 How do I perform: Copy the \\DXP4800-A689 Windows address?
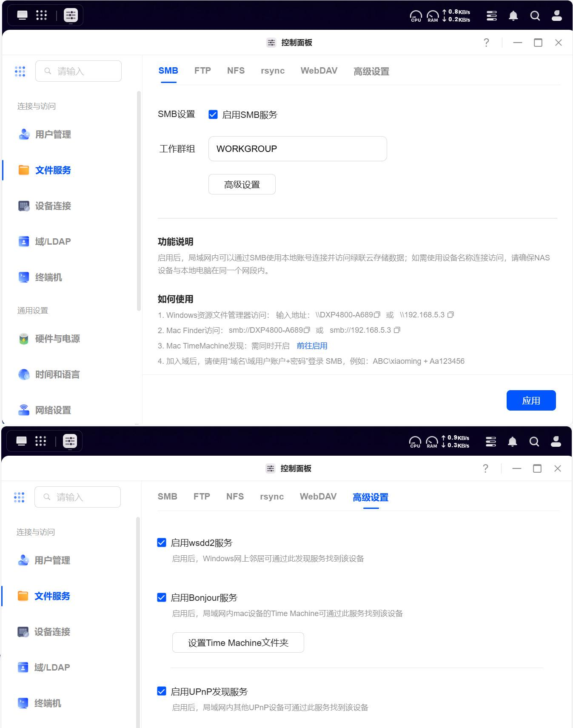(377, 315)
